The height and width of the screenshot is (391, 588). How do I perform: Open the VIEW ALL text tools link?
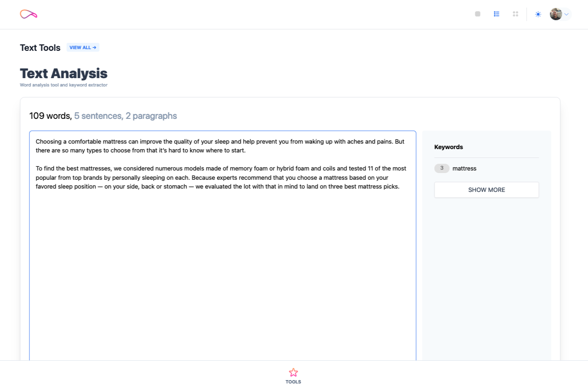click(83, 47)
